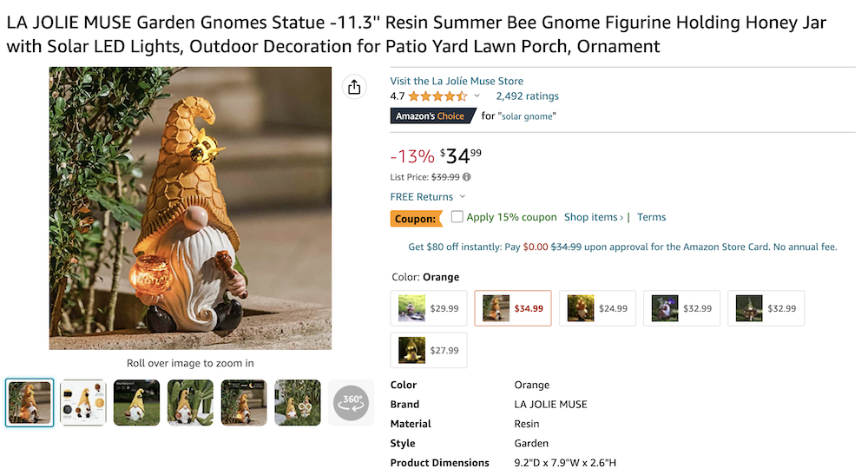Follow the "solar gnome" category link
The height and width of the screenshot is (475, 868).
(529, 116)
